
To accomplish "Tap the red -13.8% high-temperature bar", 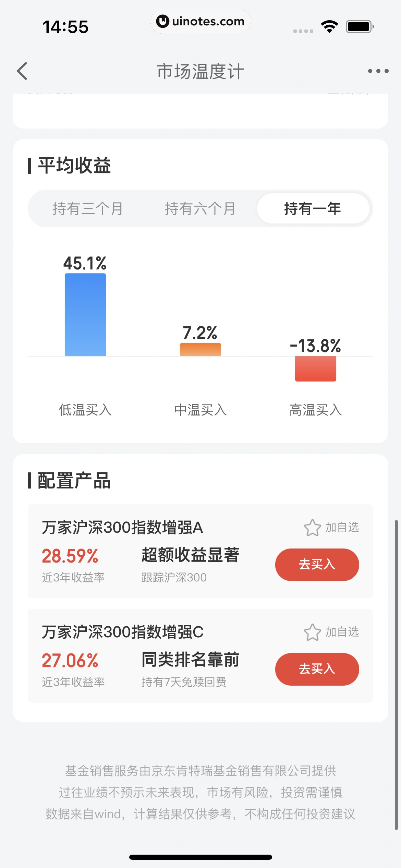I will (316, 369).
